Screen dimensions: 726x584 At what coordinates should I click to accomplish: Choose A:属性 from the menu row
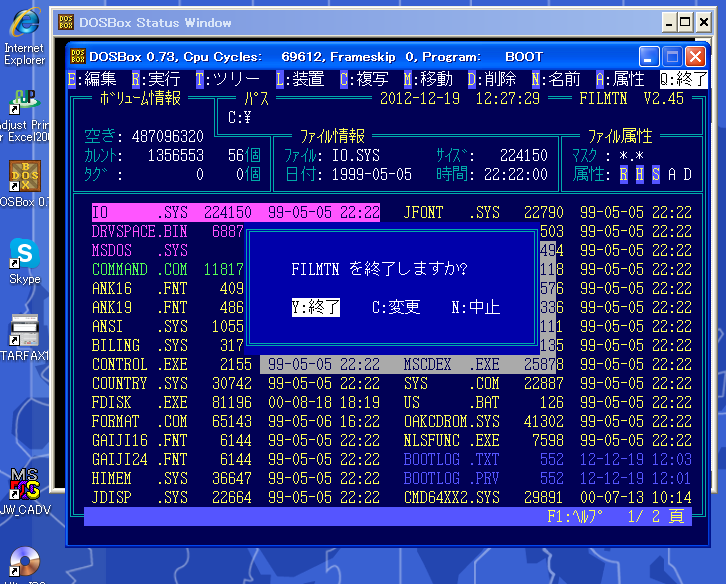click(x=620, y=79)
